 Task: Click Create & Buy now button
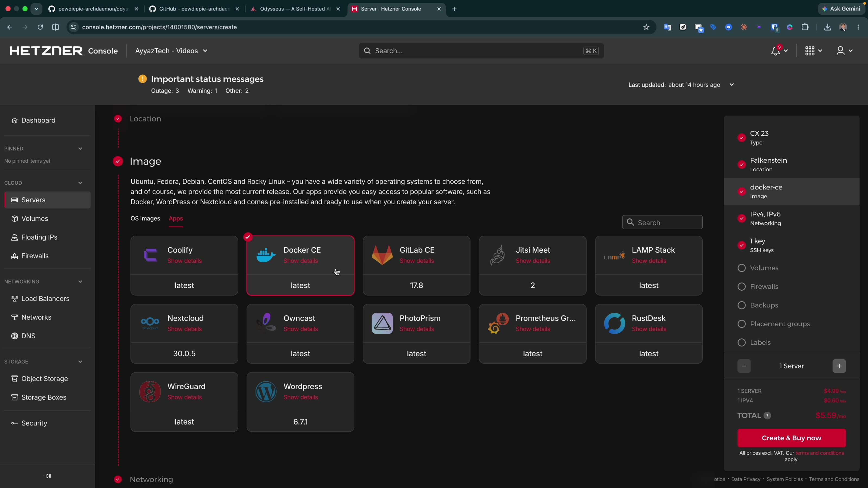pos(792,438)
